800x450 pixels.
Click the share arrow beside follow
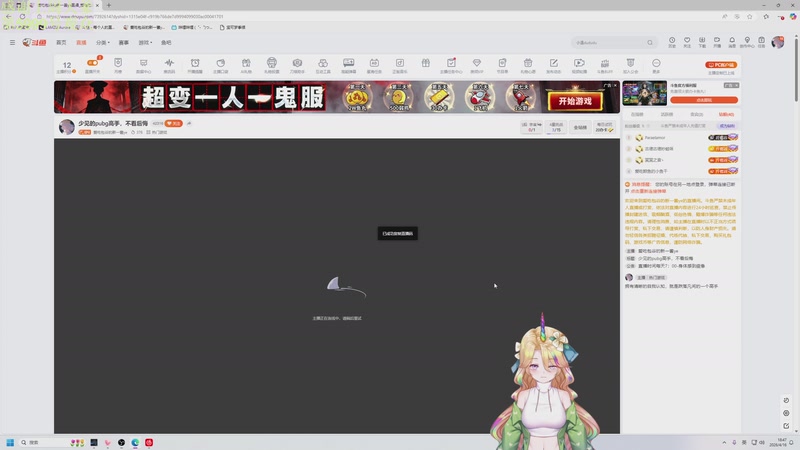pyautogui.click(x=189, y=123)
